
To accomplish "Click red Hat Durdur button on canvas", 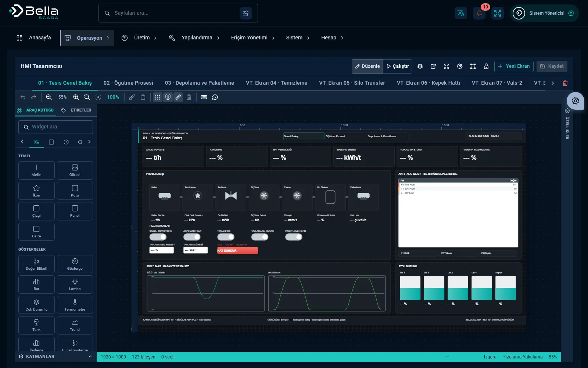I will 237,251.
